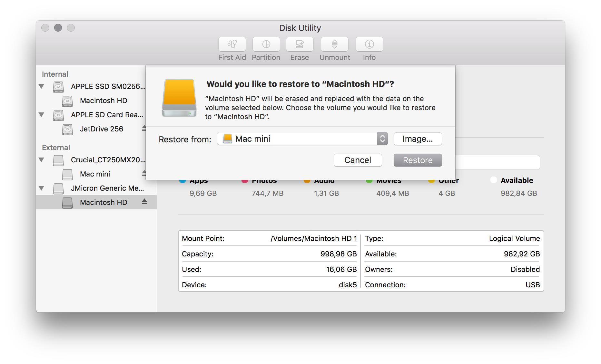
Task: Click the APPLE SSD SM0256 disk icon
Action: [58, 87]
